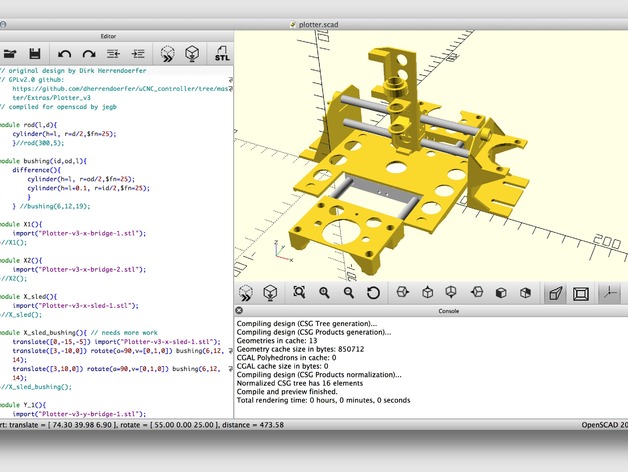
Task: Zoom out using the minus magnifier icon
Action: point(349,293)
